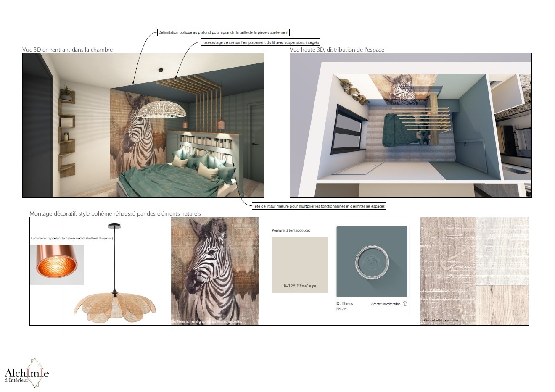Click the plus icon beside Acheter un échantillon
This screenshot has width=555, height=392.
(x=405, y=303)
